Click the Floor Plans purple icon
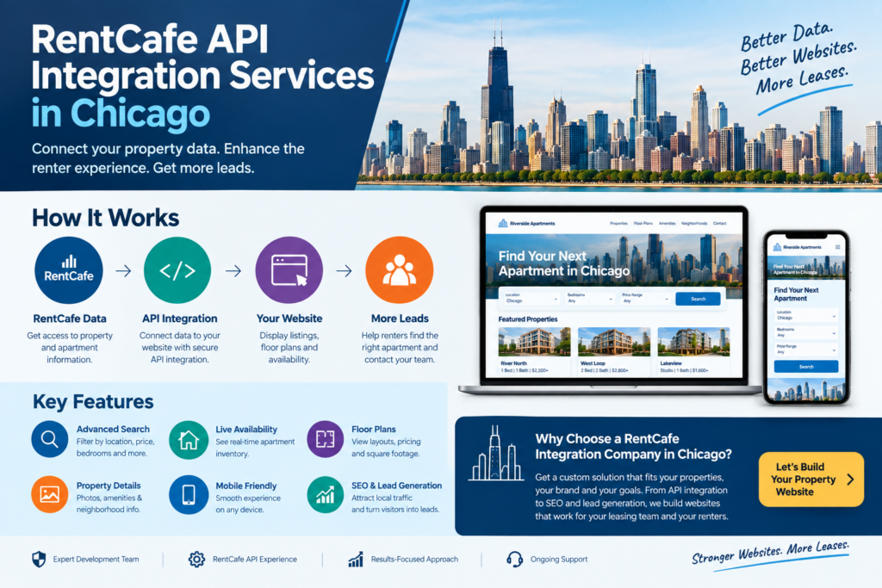 [x=325, y=439]
